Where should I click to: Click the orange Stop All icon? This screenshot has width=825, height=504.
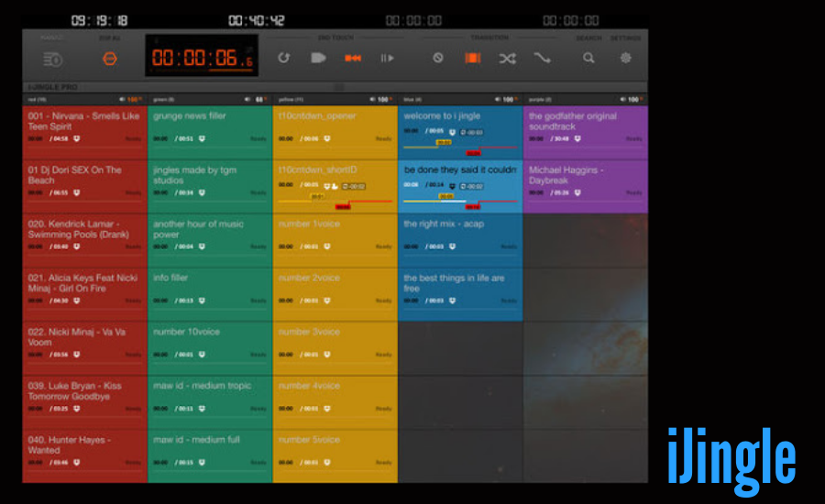coord(110,59)
